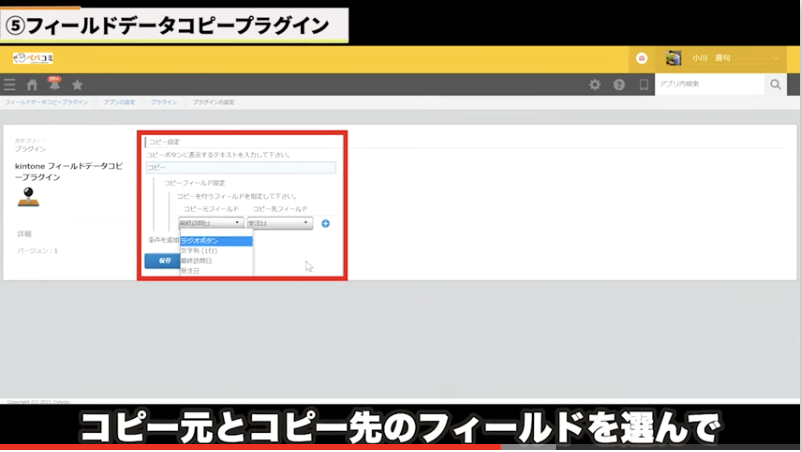Open the notifications bell icon
The width and height of the screenshot is (802, 452).
tap(54, 85)
